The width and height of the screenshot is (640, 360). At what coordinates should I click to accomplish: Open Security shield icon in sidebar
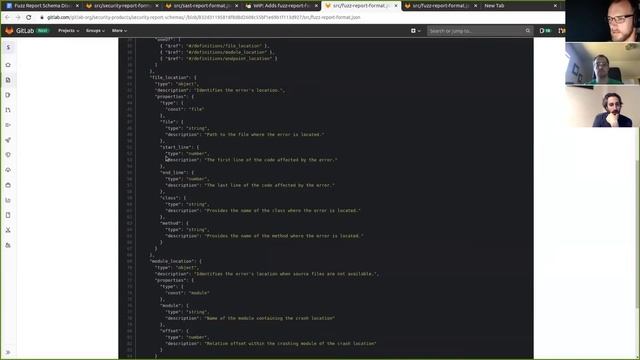click(x=8, y=155)
